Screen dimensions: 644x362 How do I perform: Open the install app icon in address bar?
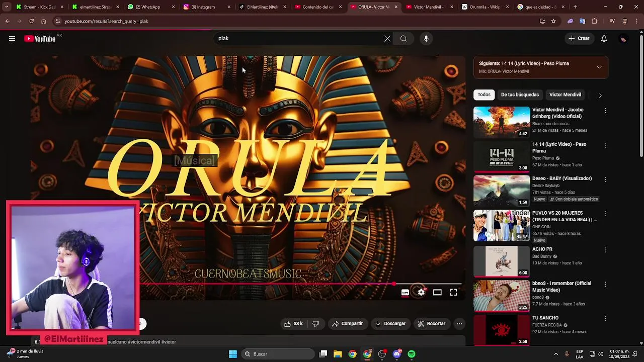pos(542,21)
